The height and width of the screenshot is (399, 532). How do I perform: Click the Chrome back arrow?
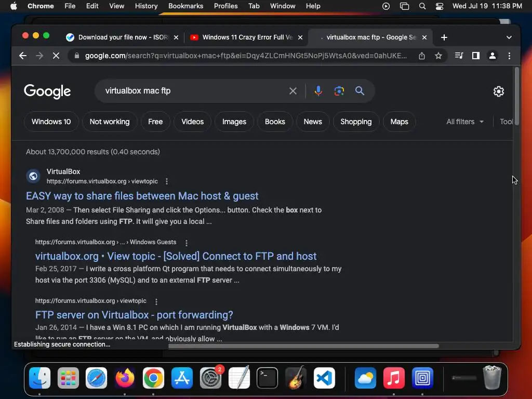23,56
